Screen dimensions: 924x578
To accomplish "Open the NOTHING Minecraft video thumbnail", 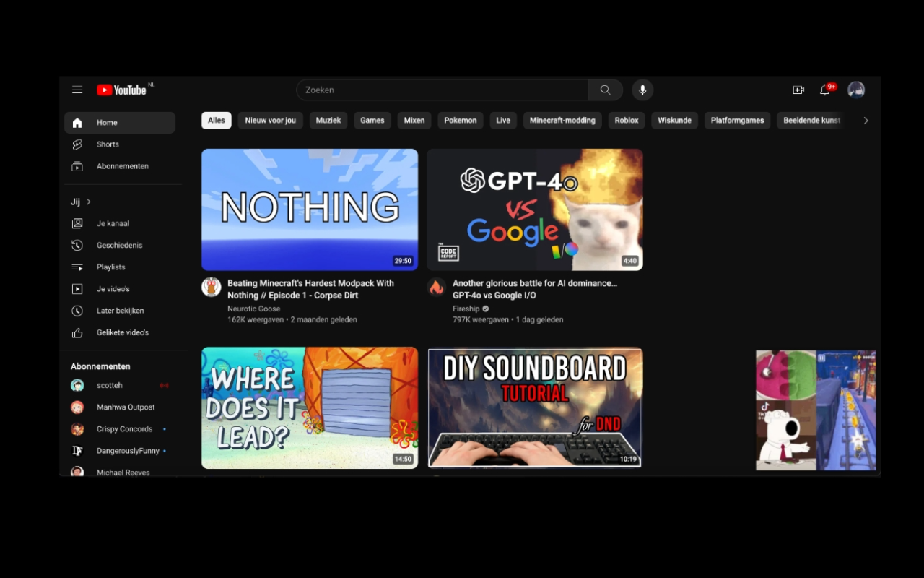I will point(310,210).
